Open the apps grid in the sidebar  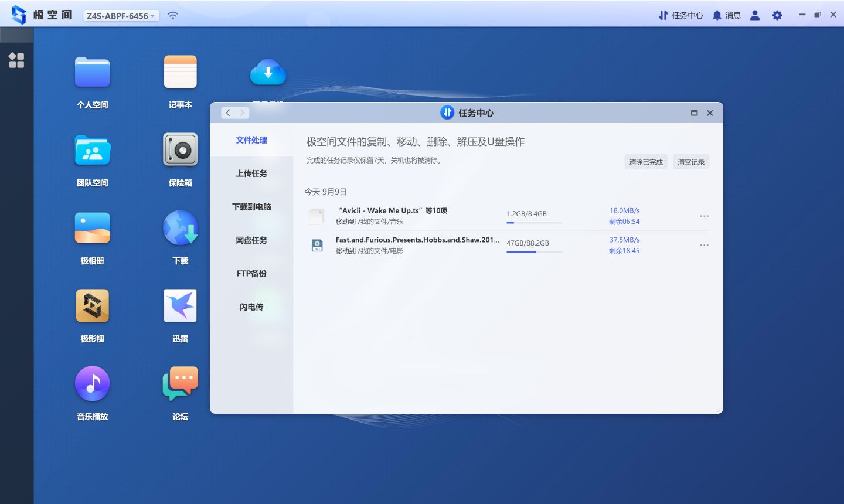tap(16, 60)
